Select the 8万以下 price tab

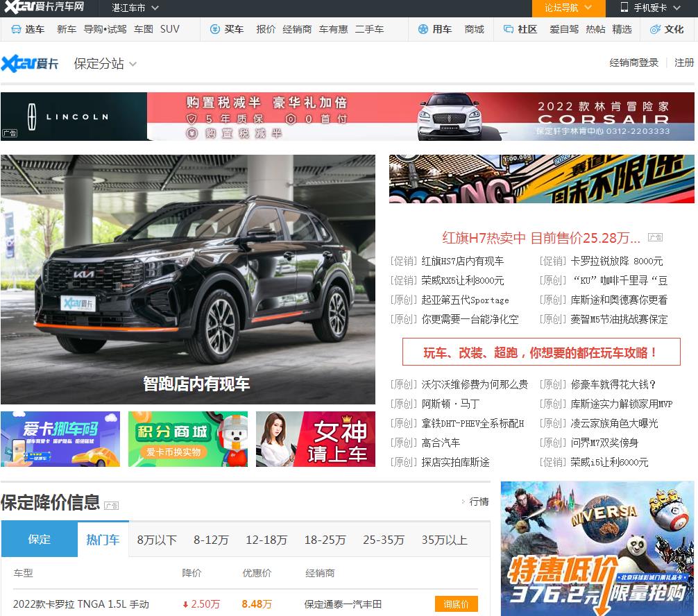point(157,540)
